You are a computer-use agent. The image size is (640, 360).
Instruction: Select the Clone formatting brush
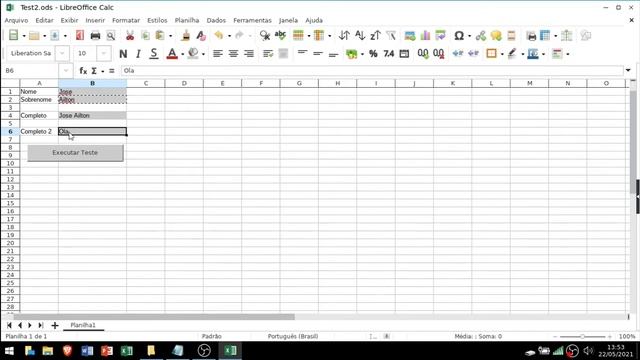click(186, 36)
